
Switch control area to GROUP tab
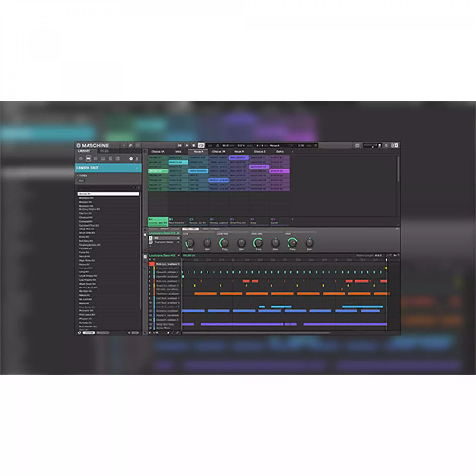(x=164, y=229)
